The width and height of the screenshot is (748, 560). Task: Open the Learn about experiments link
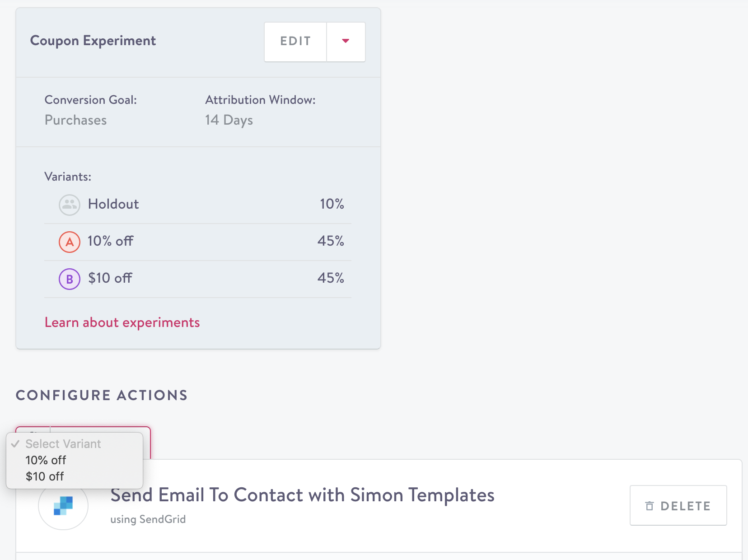122,322
